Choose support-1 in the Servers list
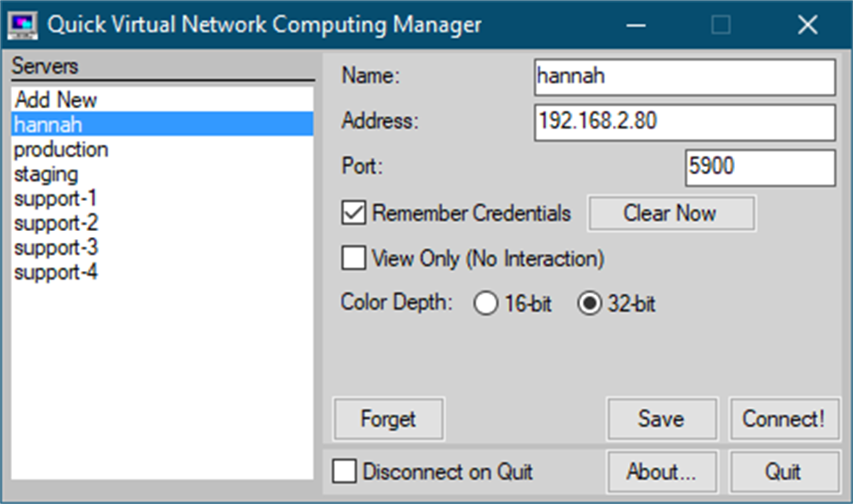Image resolution: width=853 pixels, height=504 pixels. [56, 199]
